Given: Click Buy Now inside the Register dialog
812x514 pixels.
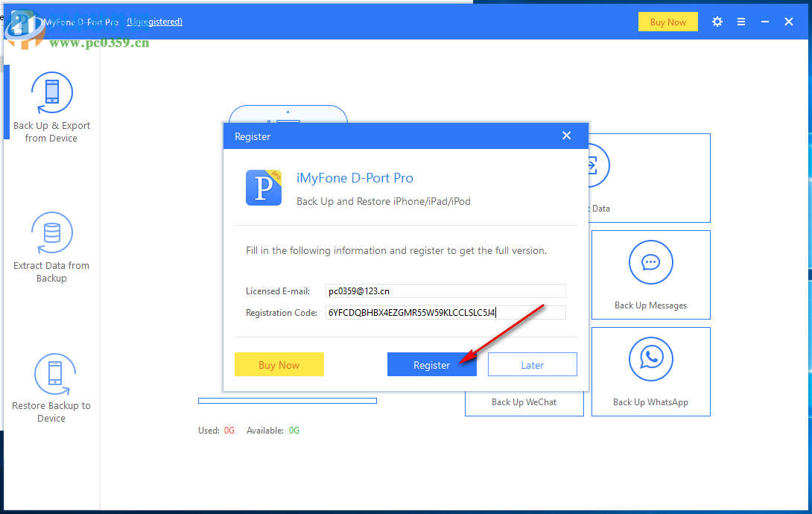Looking at the screenshot, I should [279, 364].
